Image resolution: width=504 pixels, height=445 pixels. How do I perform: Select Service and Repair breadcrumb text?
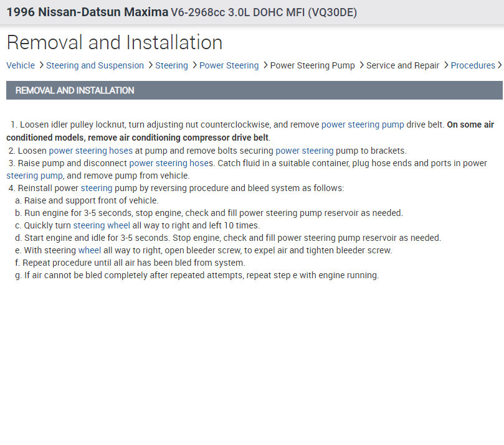click(x=402, y=65)
